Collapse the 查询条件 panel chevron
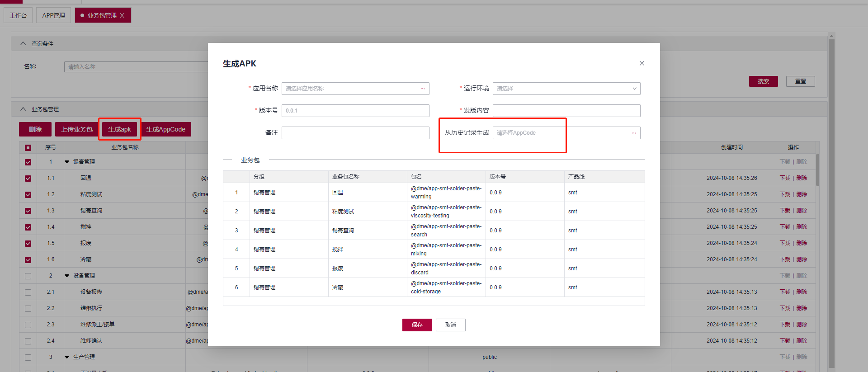Screen dimensions: 868x372 [23, 44]
